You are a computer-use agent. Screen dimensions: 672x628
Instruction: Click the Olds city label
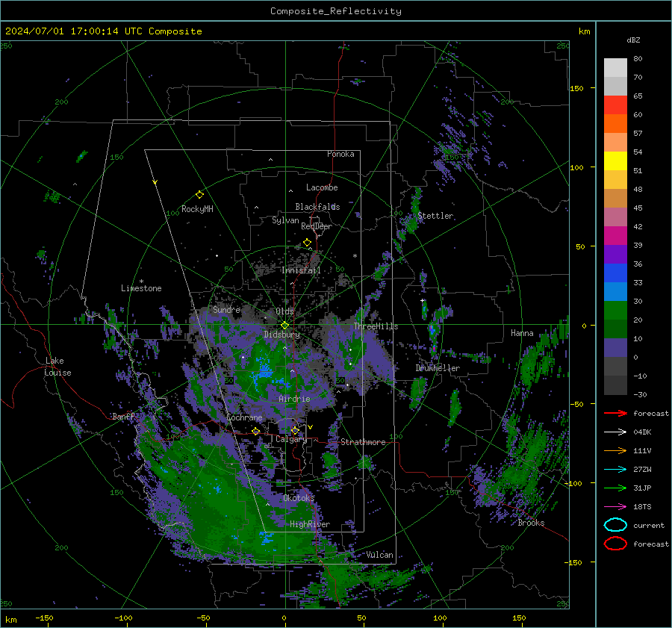284,311
